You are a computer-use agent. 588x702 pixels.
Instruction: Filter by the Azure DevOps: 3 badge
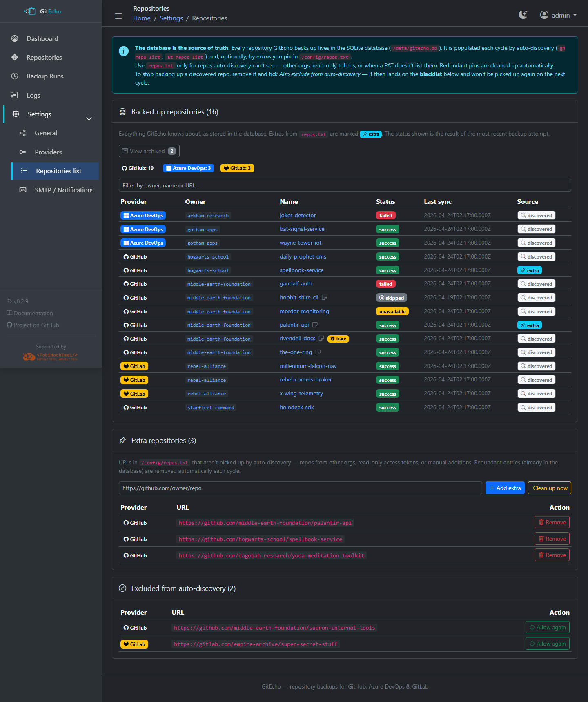pos(188,168)
